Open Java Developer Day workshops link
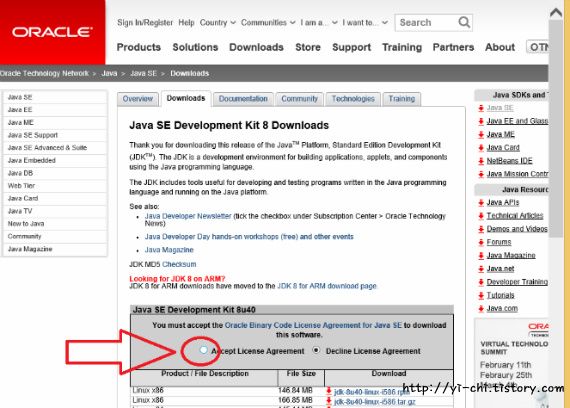This screenshot has height=408, width=570. tap(249, 237)
